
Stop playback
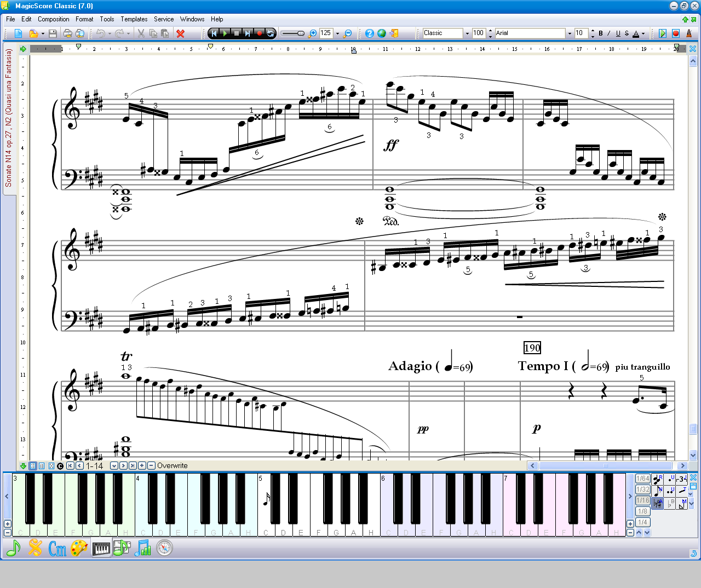point(237,33)
